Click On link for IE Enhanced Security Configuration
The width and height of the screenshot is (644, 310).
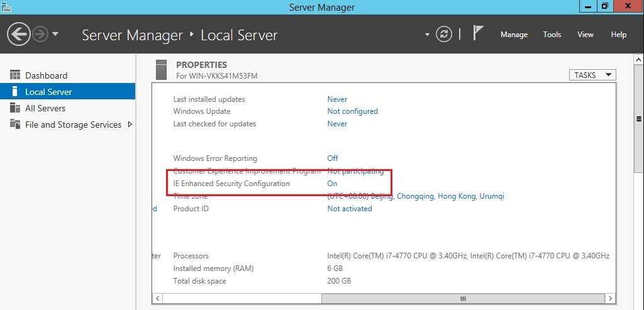click(x=332, y=184)
